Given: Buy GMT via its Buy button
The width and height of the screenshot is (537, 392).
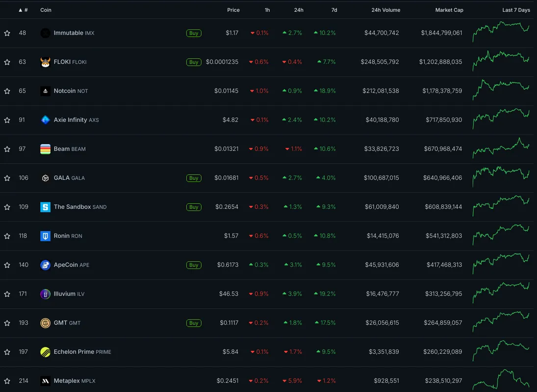Looking at the screenshot, I should (194, 323).
